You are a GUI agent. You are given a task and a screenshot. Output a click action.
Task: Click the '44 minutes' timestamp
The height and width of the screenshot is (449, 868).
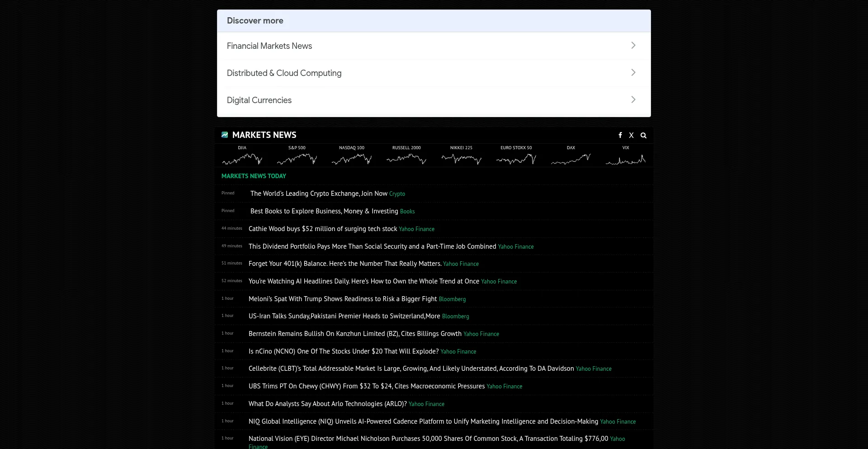[232, 228]
